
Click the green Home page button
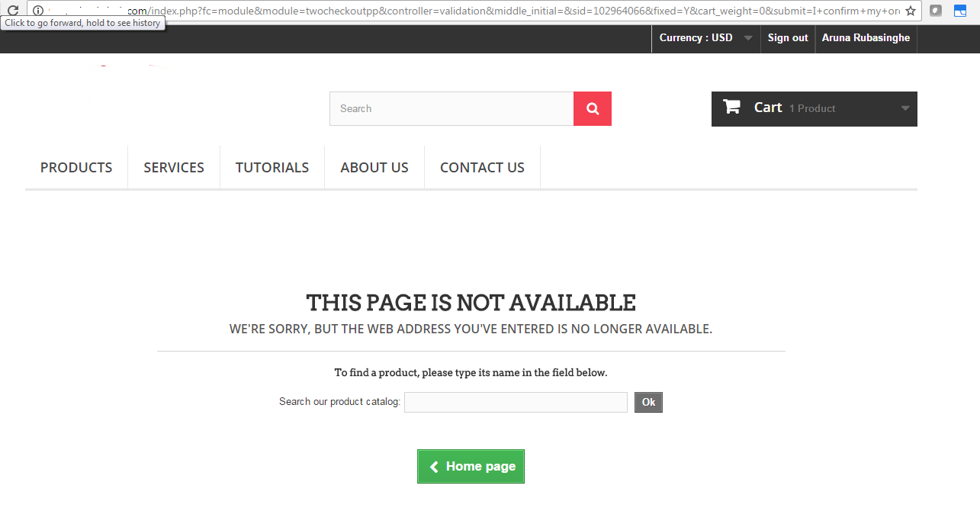[471, 466]
